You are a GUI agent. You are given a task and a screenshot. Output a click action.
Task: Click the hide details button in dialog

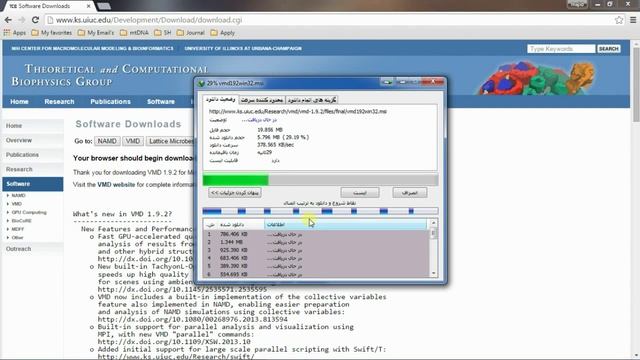pyautogui.click(x=235, y=193)
